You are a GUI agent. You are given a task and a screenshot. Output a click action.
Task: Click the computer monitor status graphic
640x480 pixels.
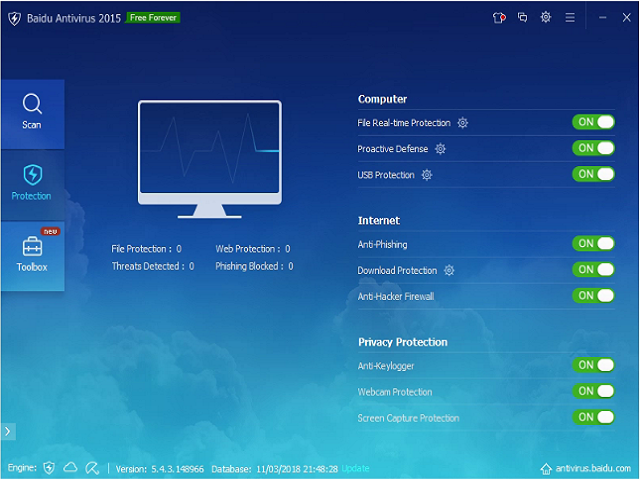pyautogui.click(x=210, y=159)
